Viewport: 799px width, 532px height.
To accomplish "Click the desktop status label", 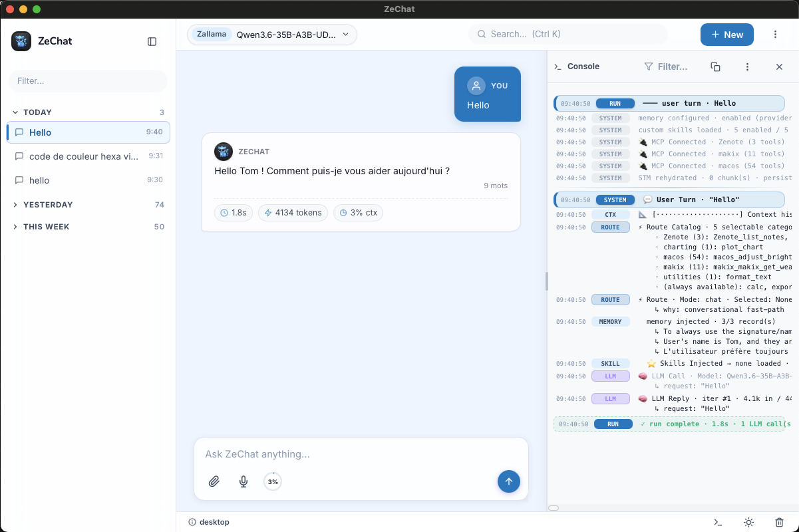I will (x=214, y=522).
